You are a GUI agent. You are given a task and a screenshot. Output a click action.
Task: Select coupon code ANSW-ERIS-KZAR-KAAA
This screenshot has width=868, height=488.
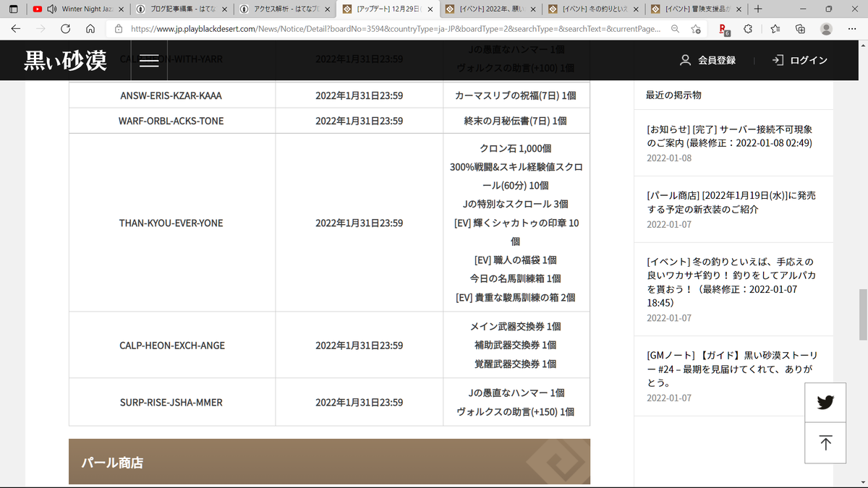[171, 95]
